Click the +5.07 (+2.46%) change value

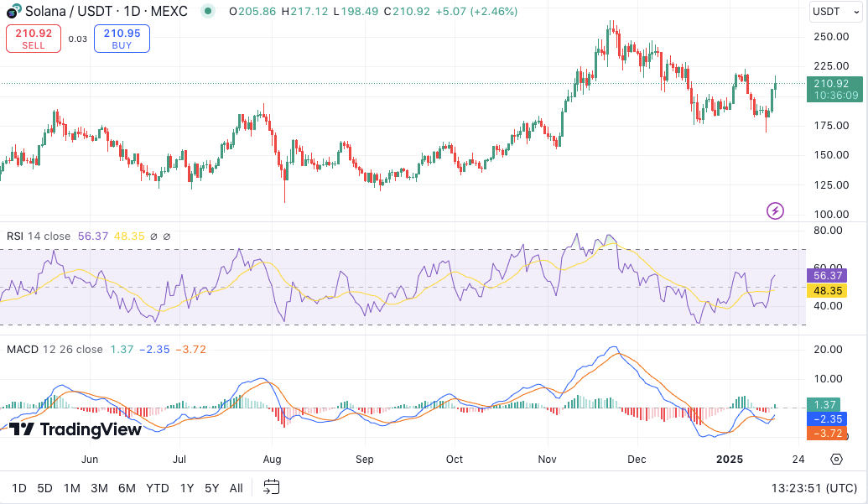pos(476,11)
